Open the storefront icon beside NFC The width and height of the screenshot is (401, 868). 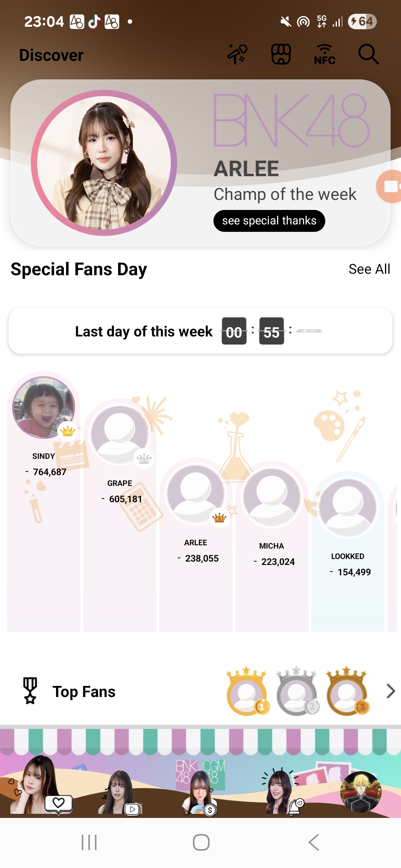click(x=281, y=55)
